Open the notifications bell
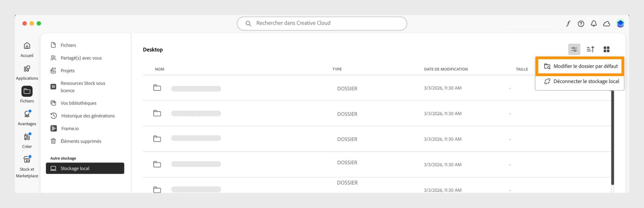 click(594, 23)
